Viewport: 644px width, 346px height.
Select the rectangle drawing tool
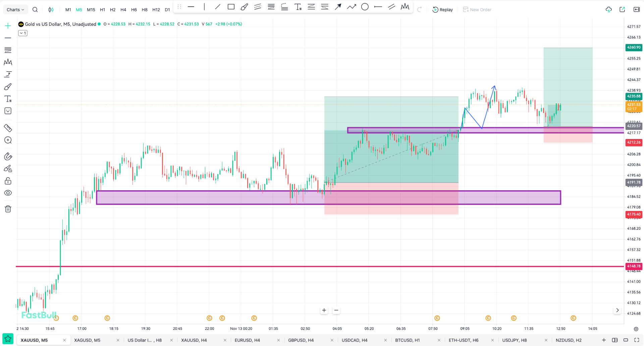[x=231, y=7]
